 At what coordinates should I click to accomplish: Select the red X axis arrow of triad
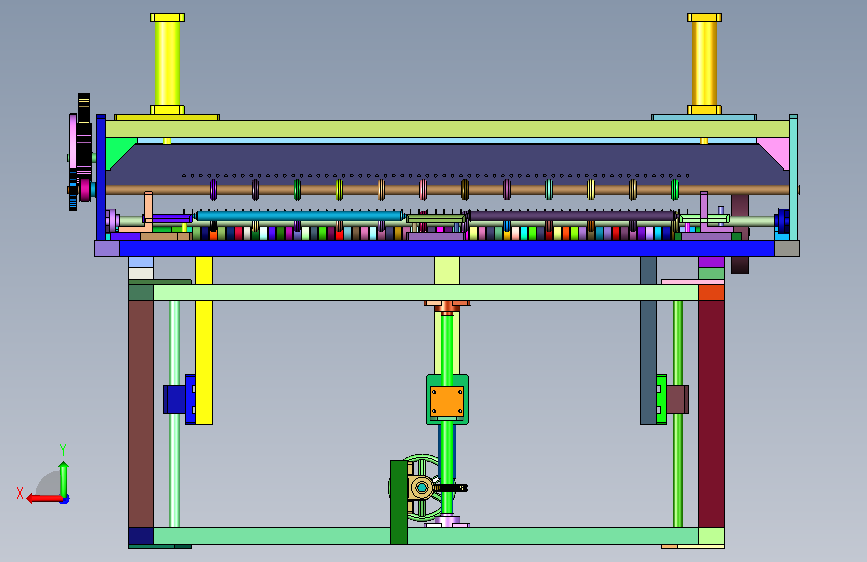(44, 499)
